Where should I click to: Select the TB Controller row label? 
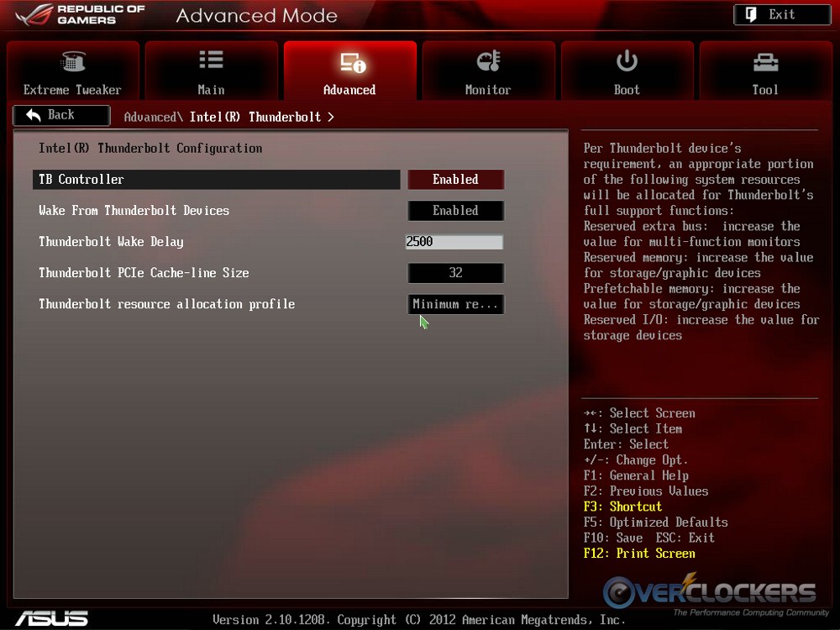pos(81,180)
